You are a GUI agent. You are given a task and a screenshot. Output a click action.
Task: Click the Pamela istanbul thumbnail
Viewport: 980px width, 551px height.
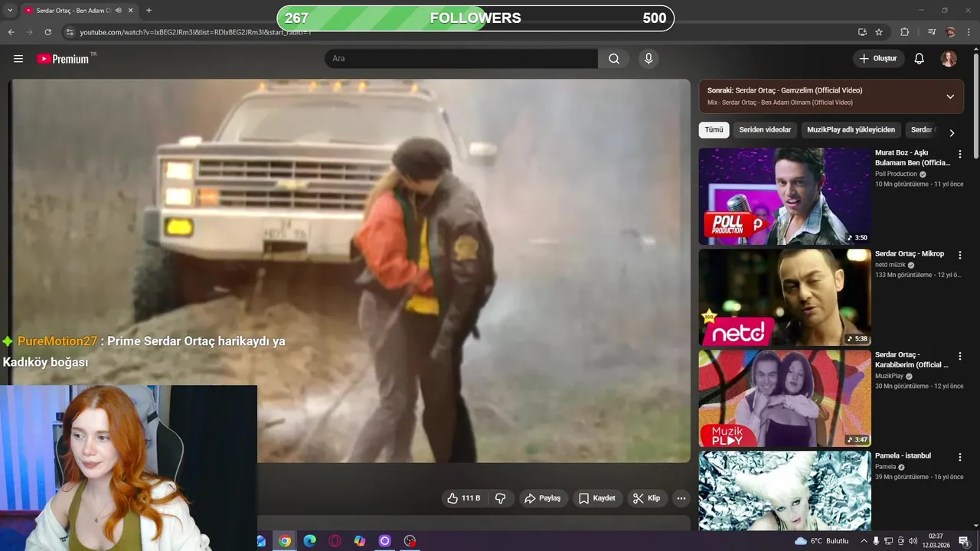785,491
